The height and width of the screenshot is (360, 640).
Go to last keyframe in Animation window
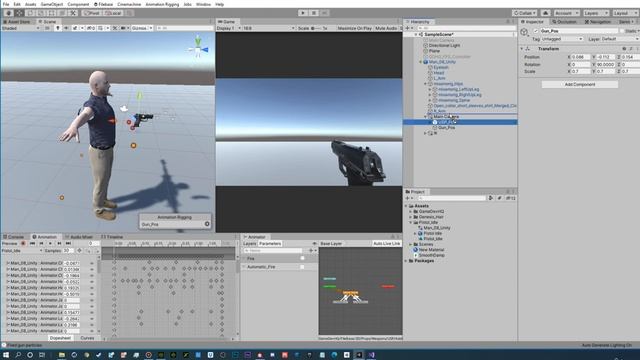68,244
